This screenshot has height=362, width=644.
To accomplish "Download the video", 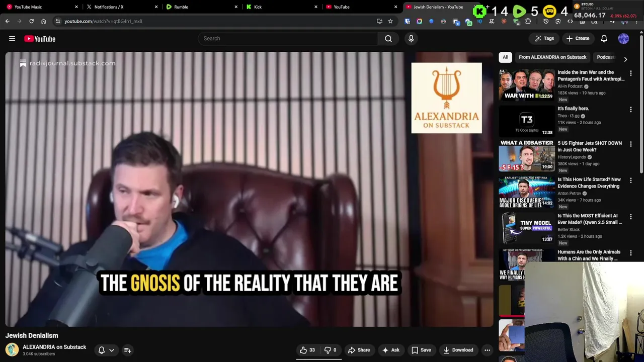I will coord(458,350).
